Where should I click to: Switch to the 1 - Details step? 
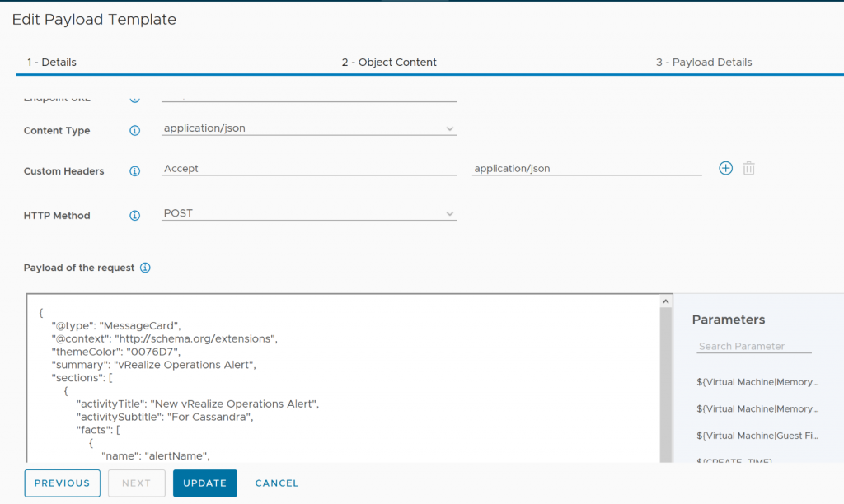[51, 63]
